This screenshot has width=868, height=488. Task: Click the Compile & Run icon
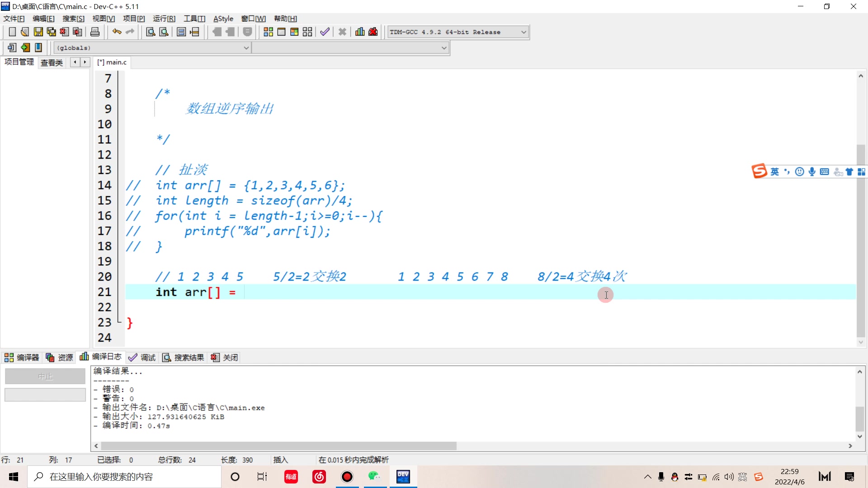tap(294, 32)
